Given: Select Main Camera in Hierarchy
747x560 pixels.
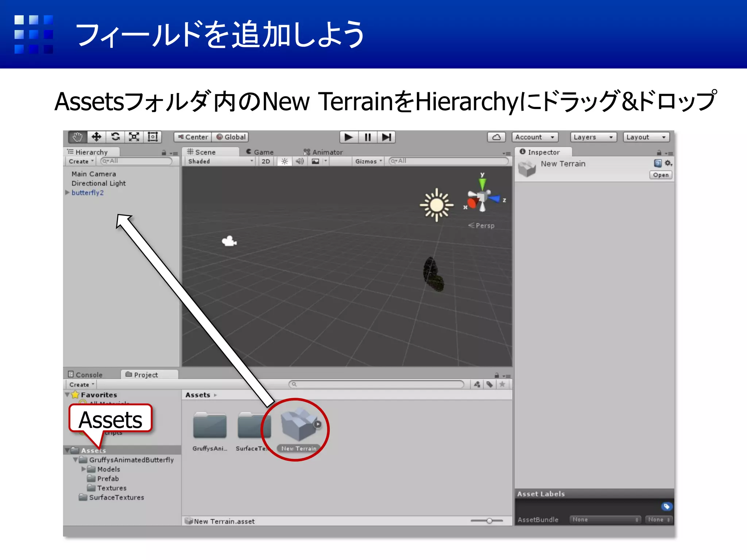Looking at the screenshot, I should coord(94,174).
